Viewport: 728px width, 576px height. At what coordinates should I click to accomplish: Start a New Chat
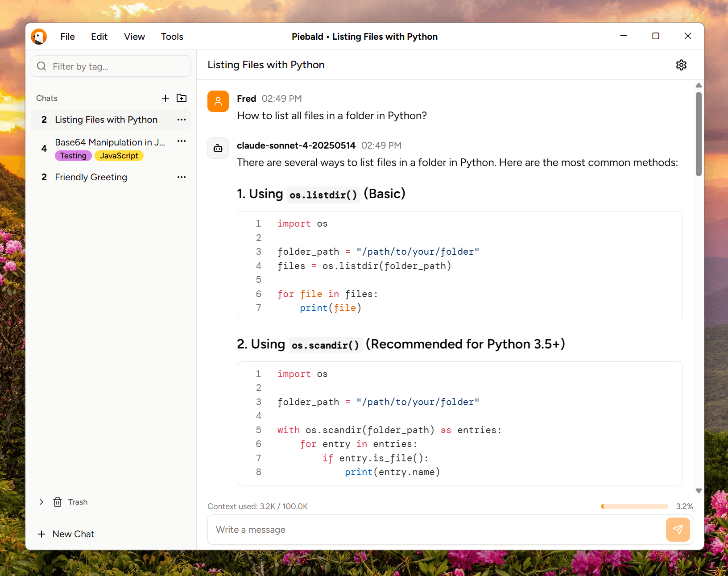66,534
